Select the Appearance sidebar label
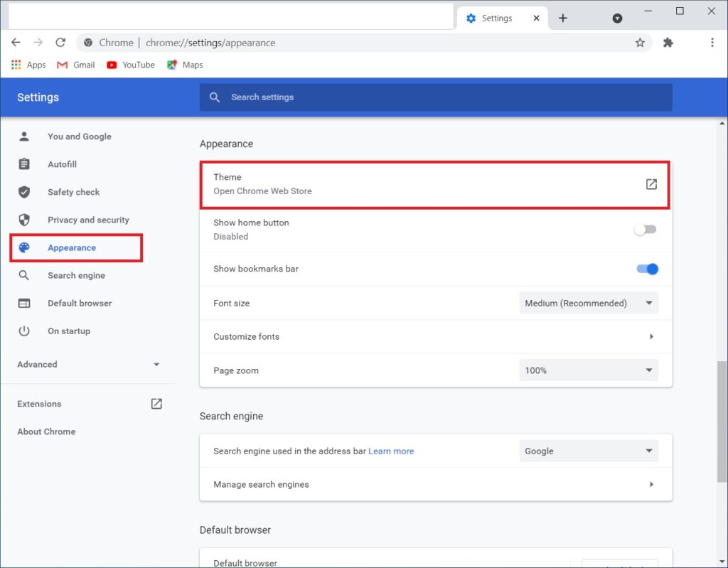Viewport: 728px width, 568px height. tap(72, 247)
